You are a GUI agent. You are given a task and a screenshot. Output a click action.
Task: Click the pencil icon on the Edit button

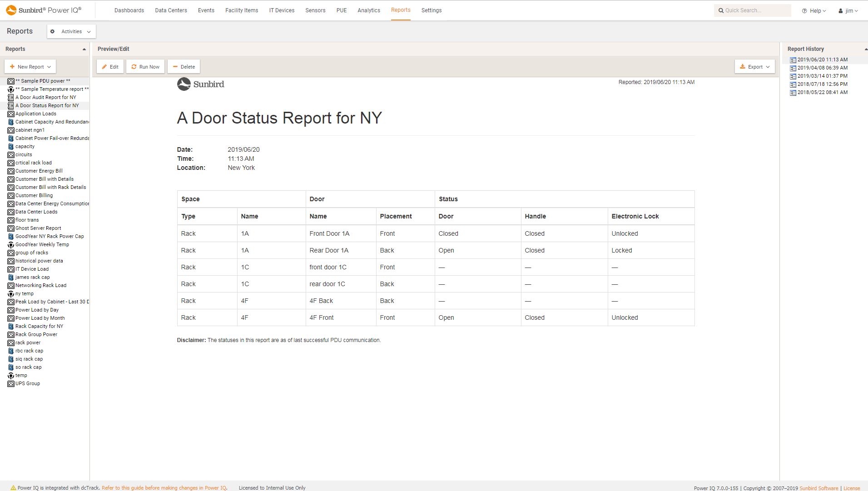click(104, 66)
